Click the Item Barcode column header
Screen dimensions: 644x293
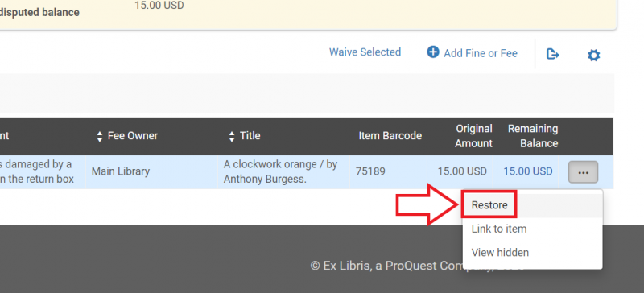390,136
